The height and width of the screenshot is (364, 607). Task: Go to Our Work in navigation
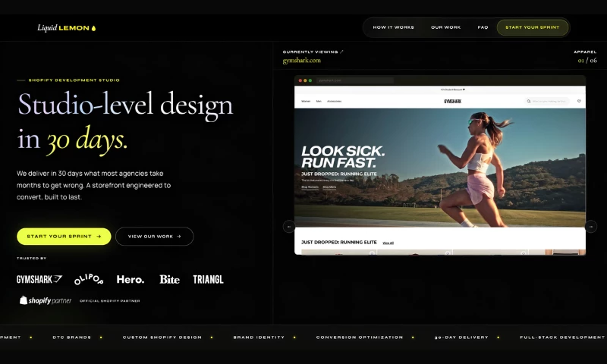click(445, 27)
